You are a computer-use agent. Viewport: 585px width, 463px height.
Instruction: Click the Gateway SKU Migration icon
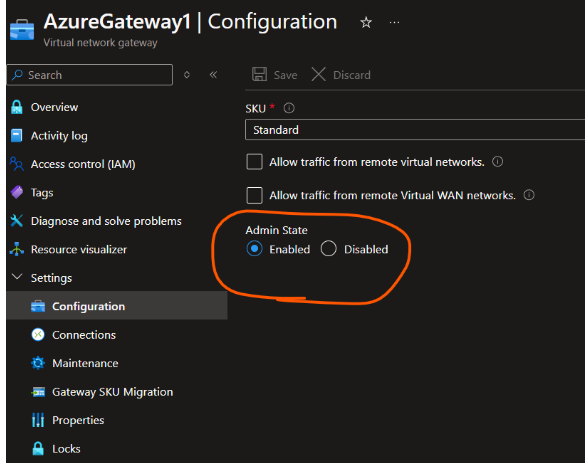click(38, 392)
